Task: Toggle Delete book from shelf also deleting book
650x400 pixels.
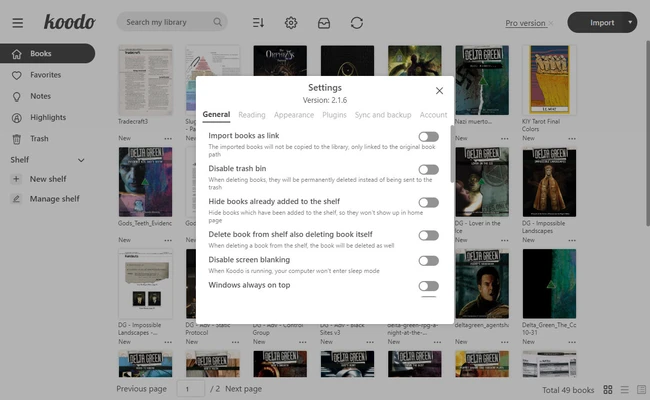Action: (428, 235)
